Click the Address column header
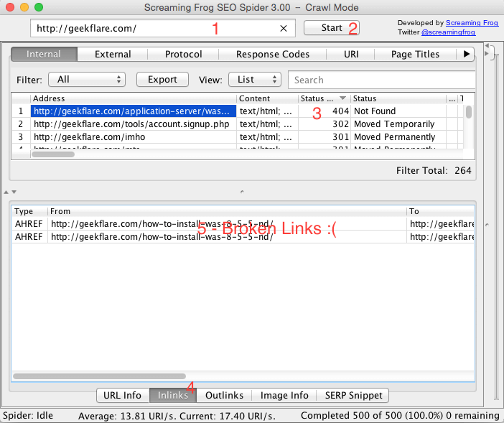 coord(134,98)
